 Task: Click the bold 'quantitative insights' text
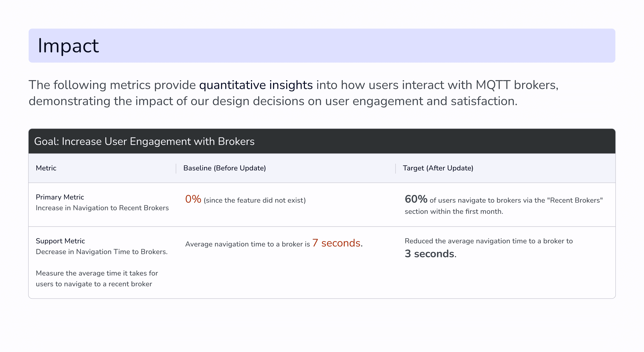[256, 85]
